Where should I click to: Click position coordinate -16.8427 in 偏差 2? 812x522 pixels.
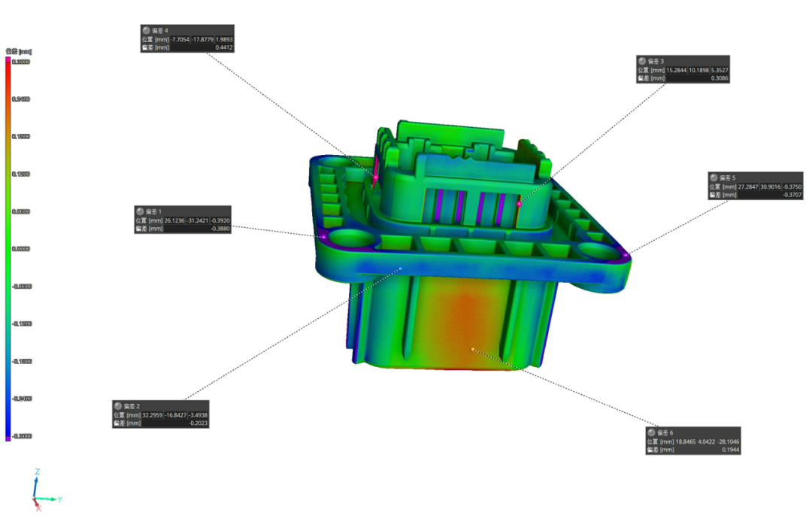point(175,414)
